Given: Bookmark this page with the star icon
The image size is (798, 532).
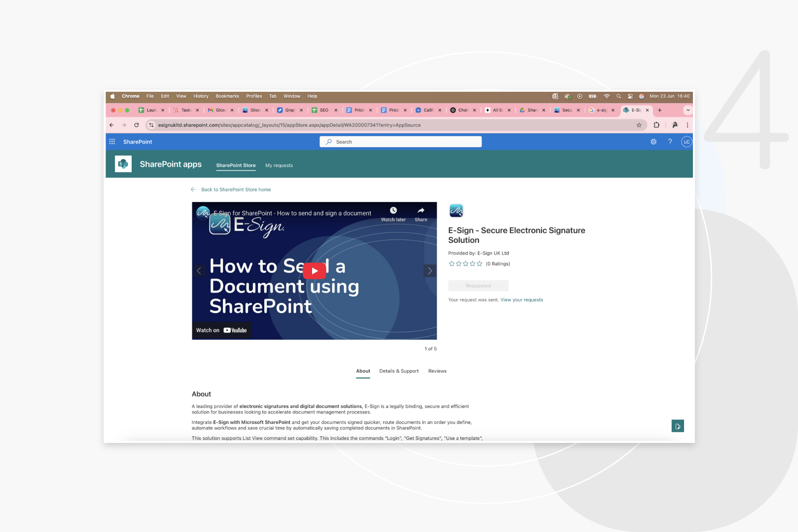Looking at the screenshot, I should click(639, 125).
